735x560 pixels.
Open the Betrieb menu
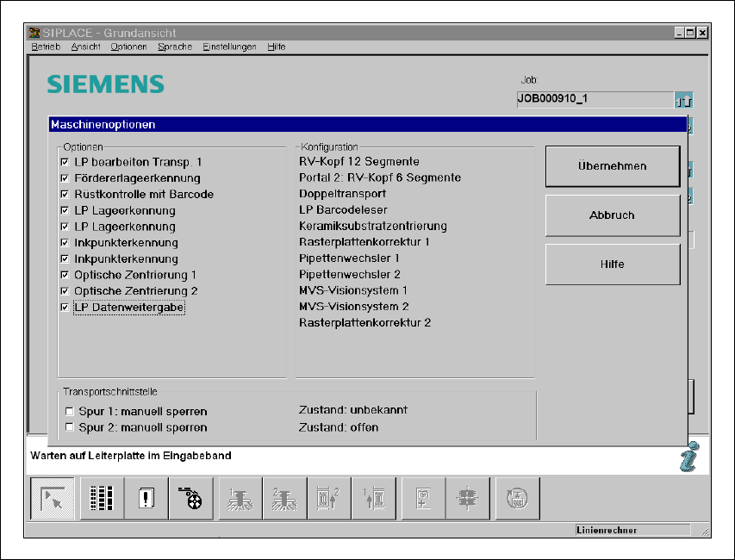click(x=46, y=47)
